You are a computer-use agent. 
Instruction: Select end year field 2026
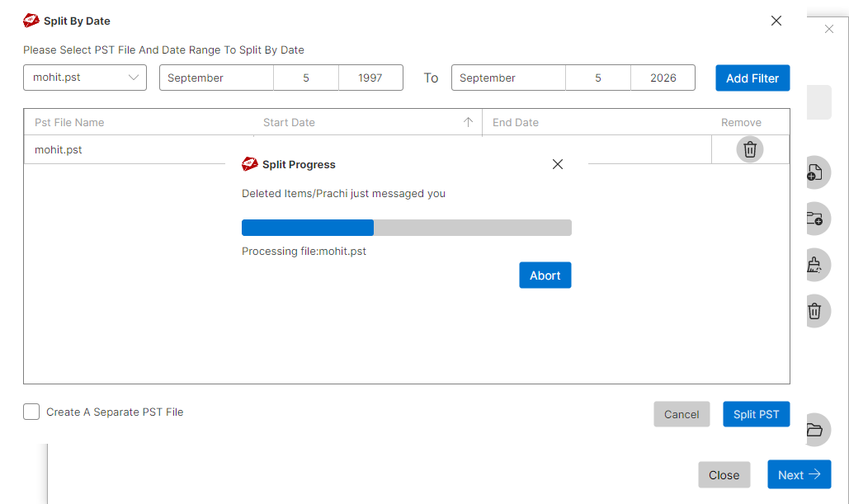pos(663,78)
